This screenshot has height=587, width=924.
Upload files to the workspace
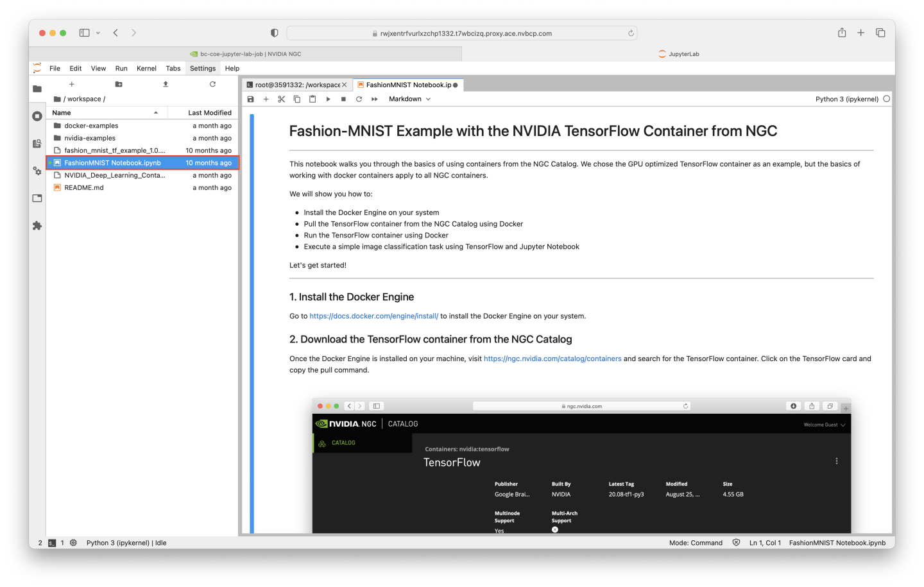[x=165, y=84]
